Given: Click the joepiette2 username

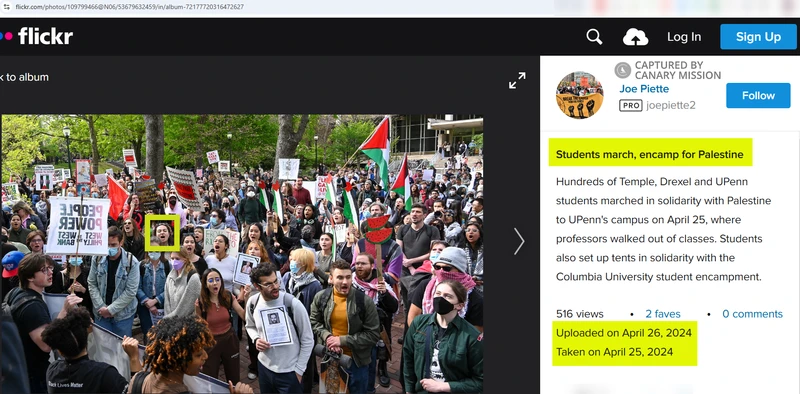Looking at the screenshot, I should pyautogui.click(x=670, y=106).
